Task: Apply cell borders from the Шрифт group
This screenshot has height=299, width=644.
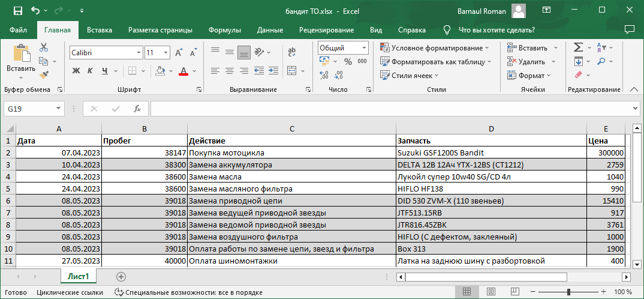Action: pos(132,70)
